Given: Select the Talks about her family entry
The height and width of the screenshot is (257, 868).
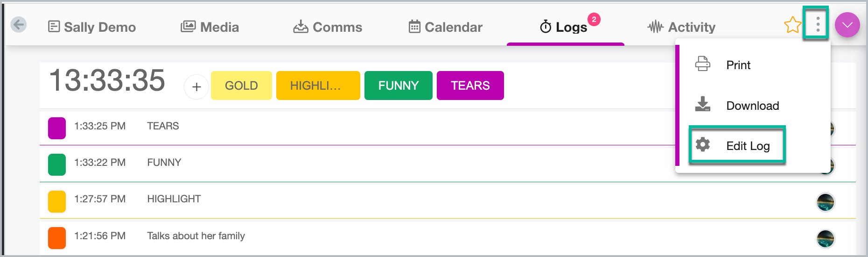Looking at the screenshot, I should tap(196, 236).
